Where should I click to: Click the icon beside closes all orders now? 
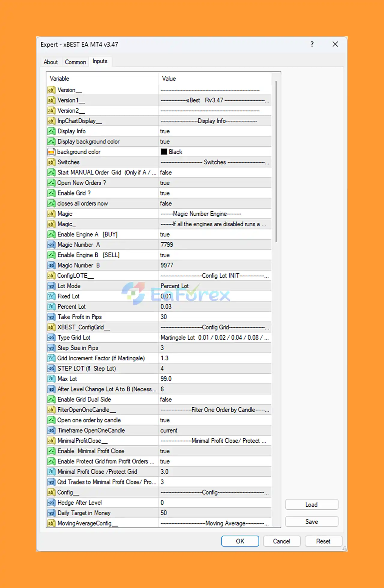[x=51, y=203]
